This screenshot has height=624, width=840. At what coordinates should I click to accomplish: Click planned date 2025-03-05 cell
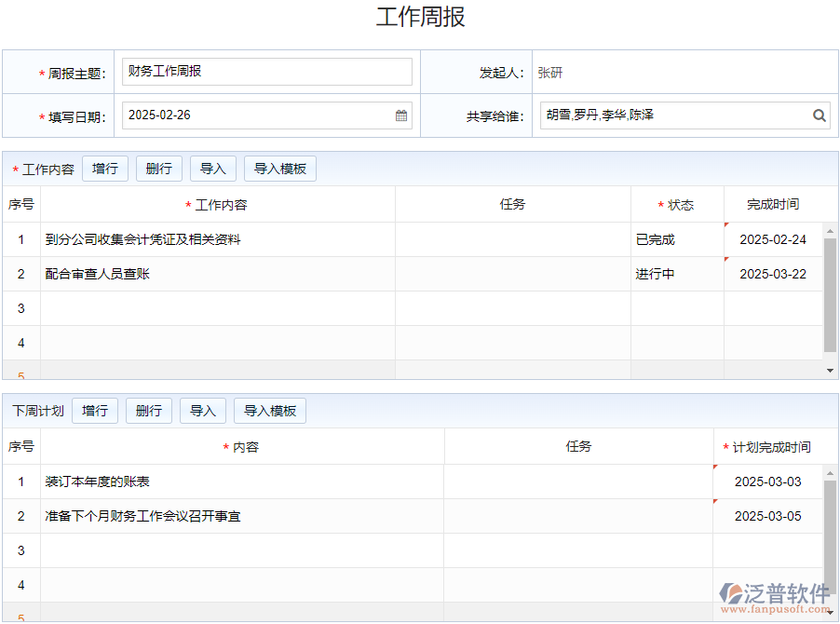point(767,516)
